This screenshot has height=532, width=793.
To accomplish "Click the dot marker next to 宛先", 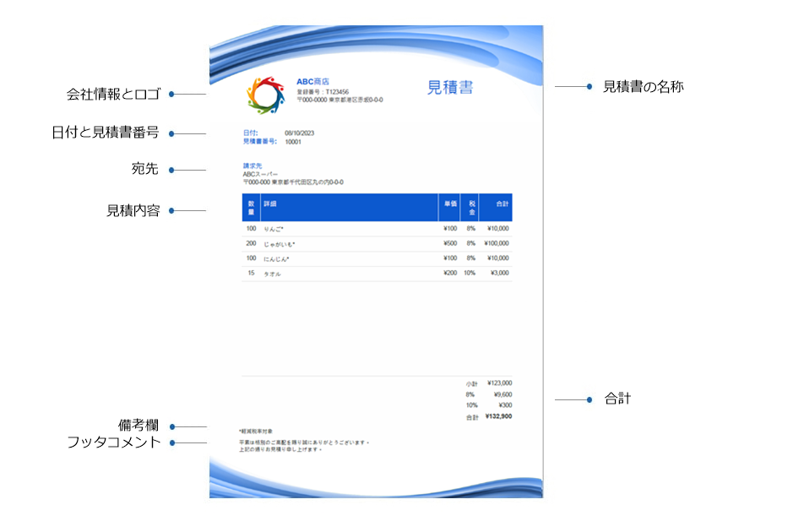I will click(171, 169).
